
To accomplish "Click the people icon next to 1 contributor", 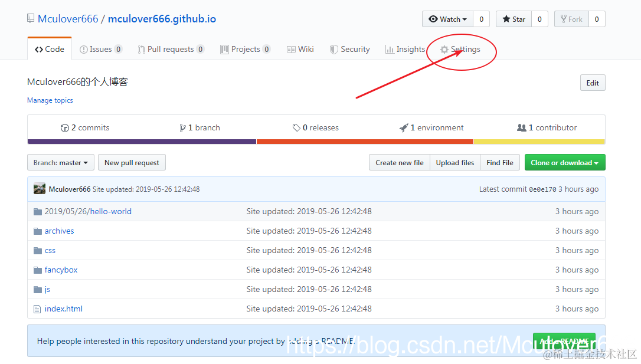I will click(x=522, y=128).
